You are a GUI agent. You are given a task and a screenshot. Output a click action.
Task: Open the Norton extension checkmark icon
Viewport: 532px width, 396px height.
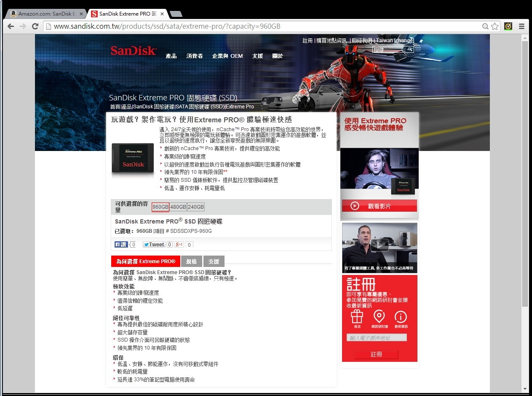tap(508, 26)
